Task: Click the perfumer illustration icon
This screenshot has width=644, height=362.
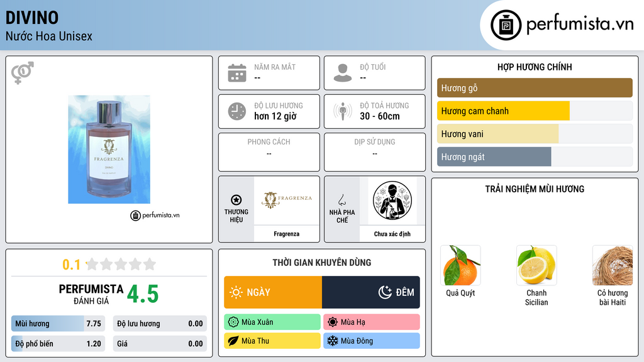Action: coord(392,200)
